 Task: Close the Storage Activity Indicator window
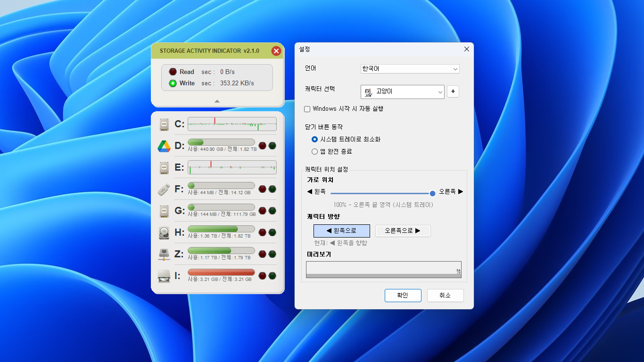pos(276,51)
